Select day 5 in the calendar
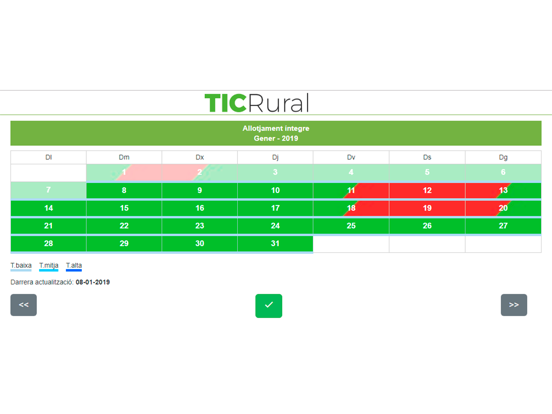This screenshot has height=414, width=552. [x=427, y=172]
